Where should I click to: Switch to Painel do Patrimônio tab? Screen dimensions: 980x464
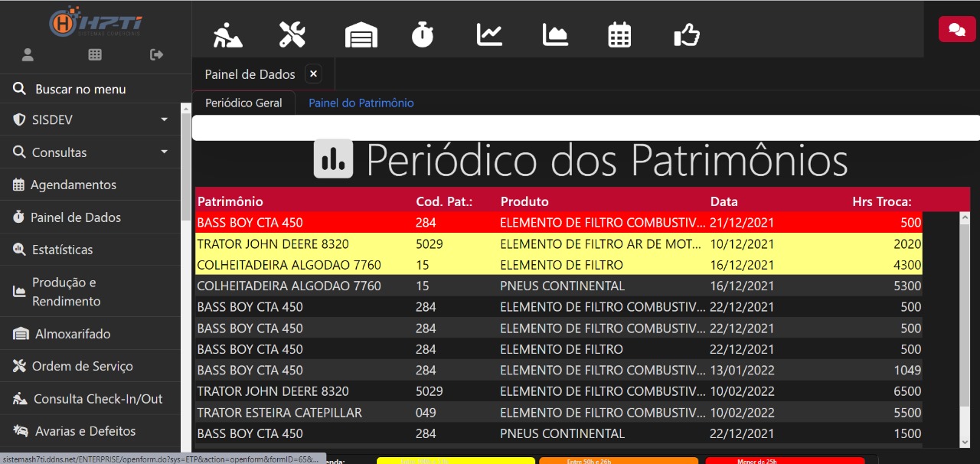click(361, 103)
